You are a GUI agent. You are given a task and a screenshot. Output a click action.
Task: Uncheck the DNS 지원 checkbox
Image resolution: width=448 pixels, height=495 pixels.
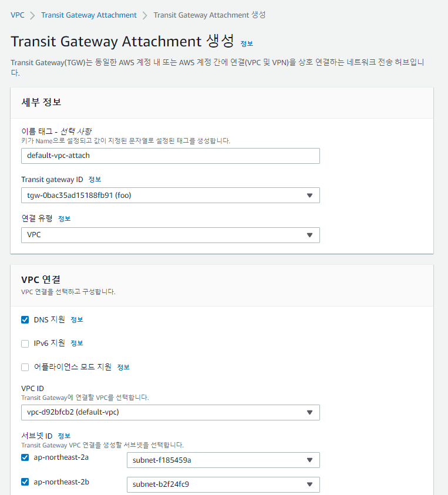click(25, 320)
